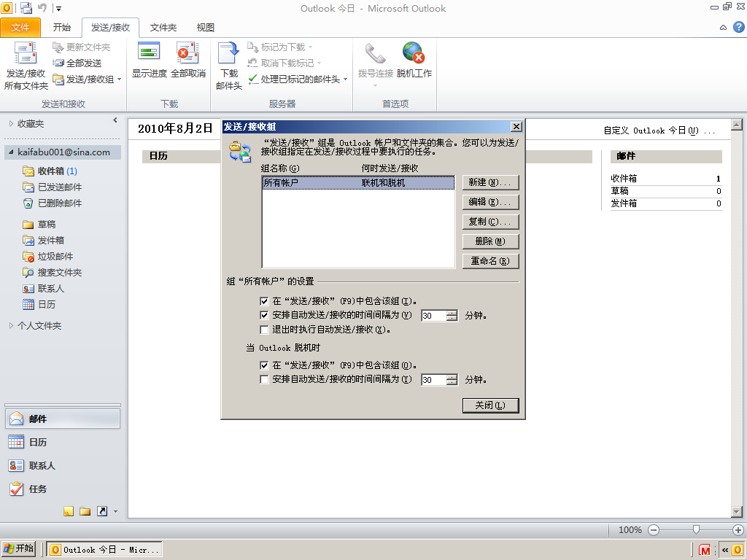
Task: Enable offline scheduled send/receive checkbox (Y)
Action: tap(264, 379)
